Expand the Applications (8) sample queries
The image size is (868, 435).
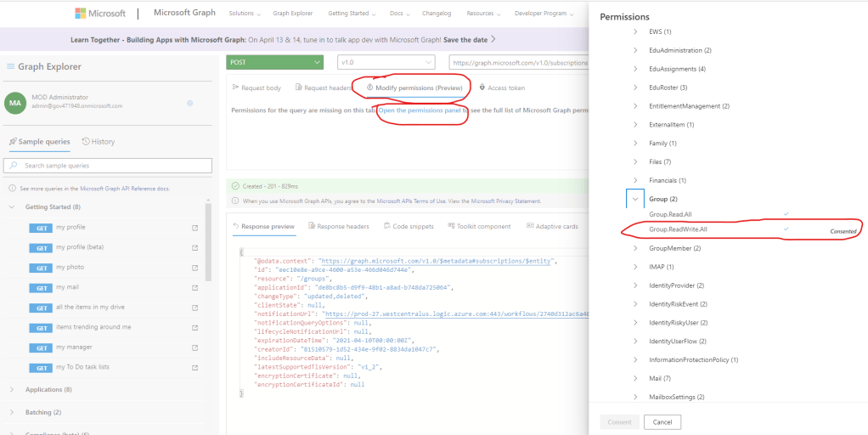(12, 389)
